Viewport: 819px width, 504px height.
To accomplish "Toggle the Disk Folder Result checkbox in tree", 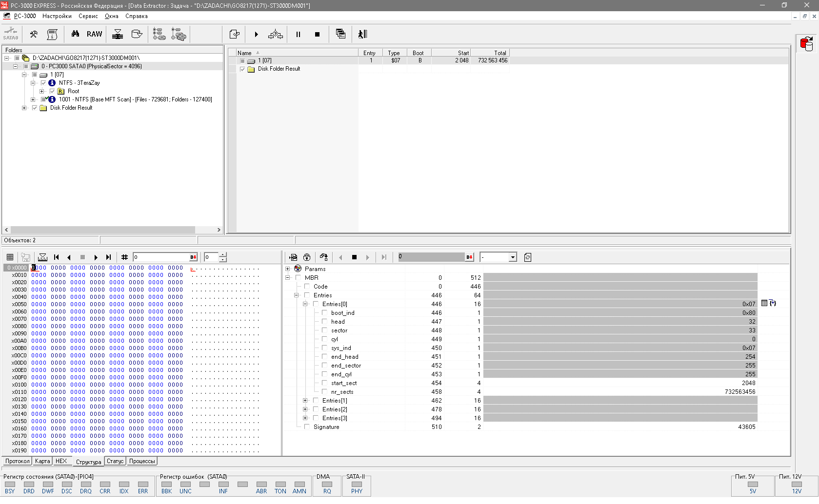I will pos(35,108).
